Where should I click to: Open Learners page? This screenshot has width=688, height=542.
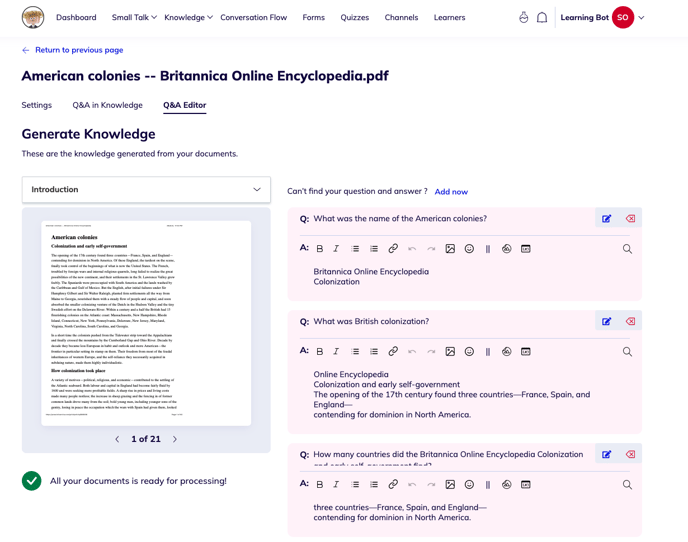(449, 18)
